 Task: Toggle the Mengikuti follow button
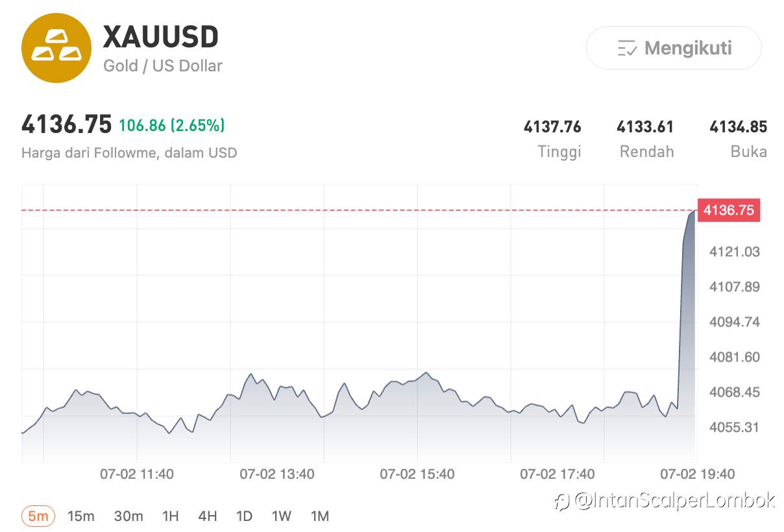(x=674, y=48)
